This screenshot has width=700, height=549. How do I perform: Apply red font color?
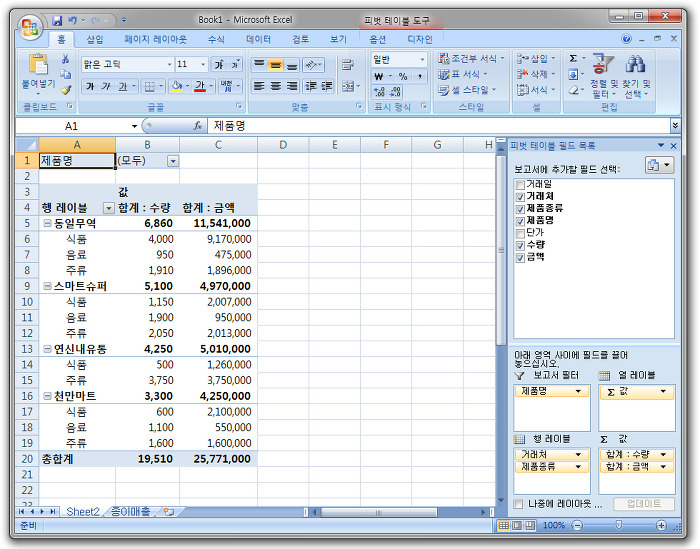click(200, 86)
